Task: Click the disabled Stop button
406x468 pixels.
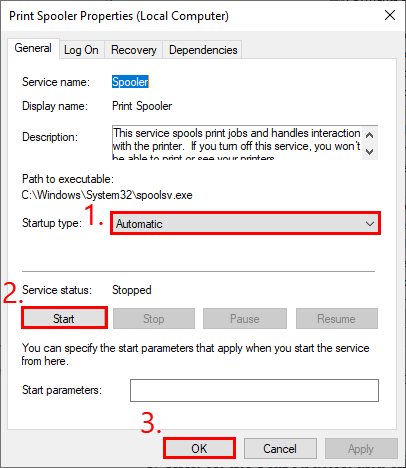Action: point(154,319)
